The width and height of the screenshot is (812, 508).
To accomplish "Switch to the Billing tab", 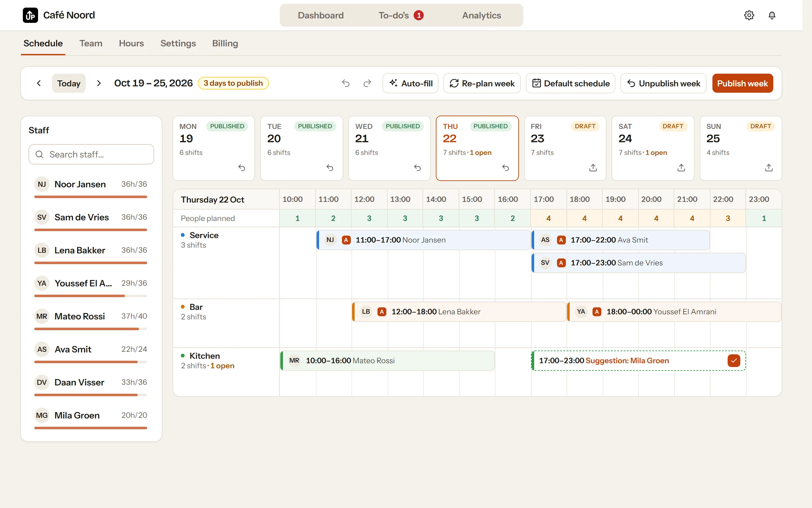I will (225, 43).
